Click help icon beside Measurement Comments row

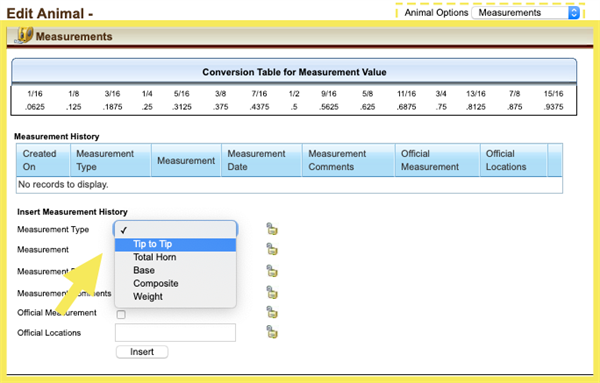click(272, 293)
